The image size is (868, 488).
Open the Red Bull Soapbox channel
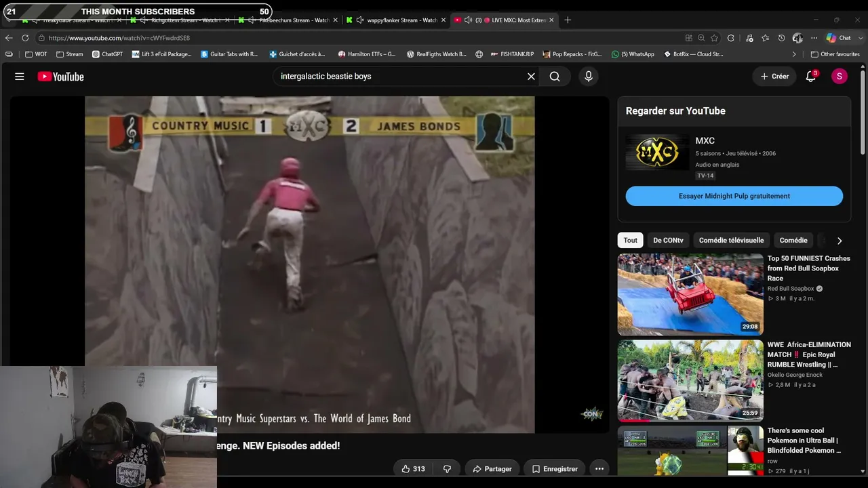tap(791, 289)
